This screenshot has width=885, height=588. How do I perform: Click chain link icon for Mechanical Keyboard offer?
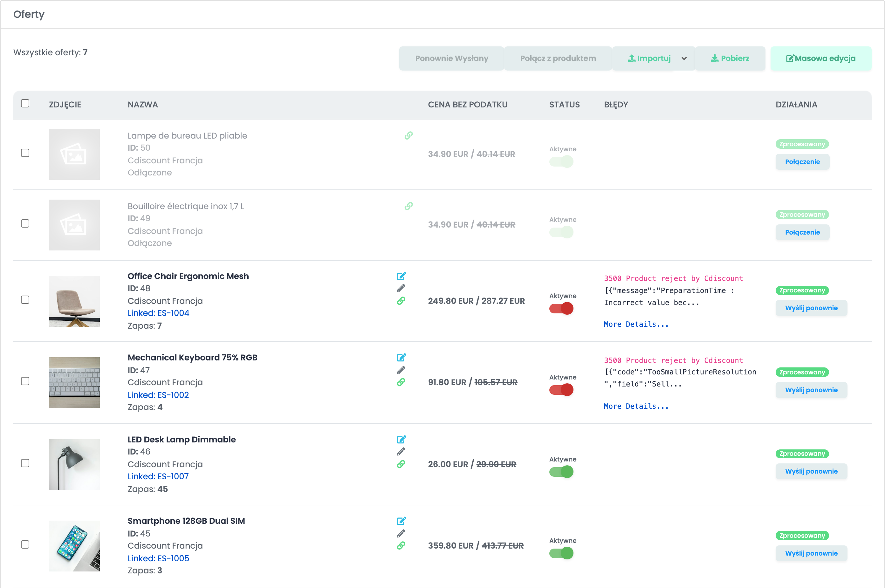401,382
